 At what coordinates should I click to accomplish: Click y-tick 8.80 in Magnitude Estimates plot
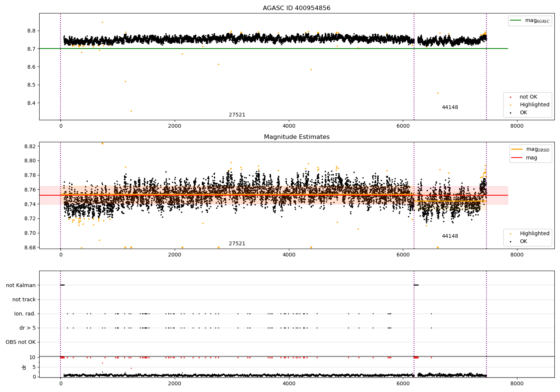[x=30, y=161]
